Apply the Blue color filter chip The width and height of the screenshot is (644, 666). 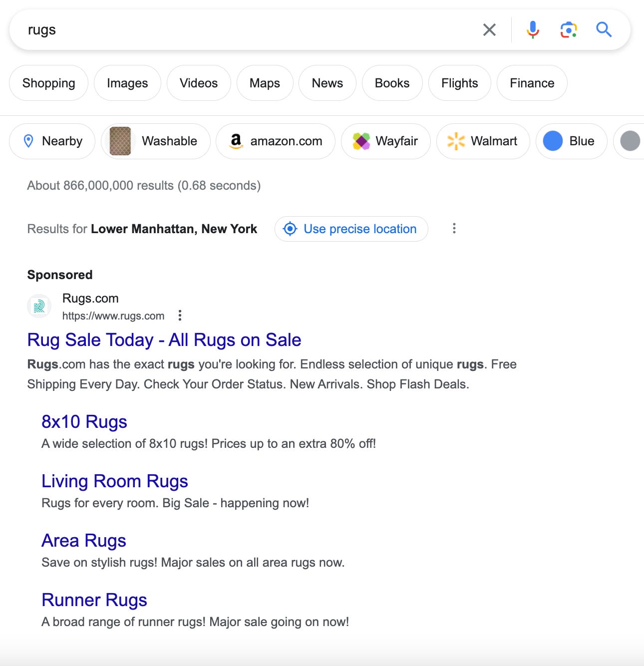[572, 141]
